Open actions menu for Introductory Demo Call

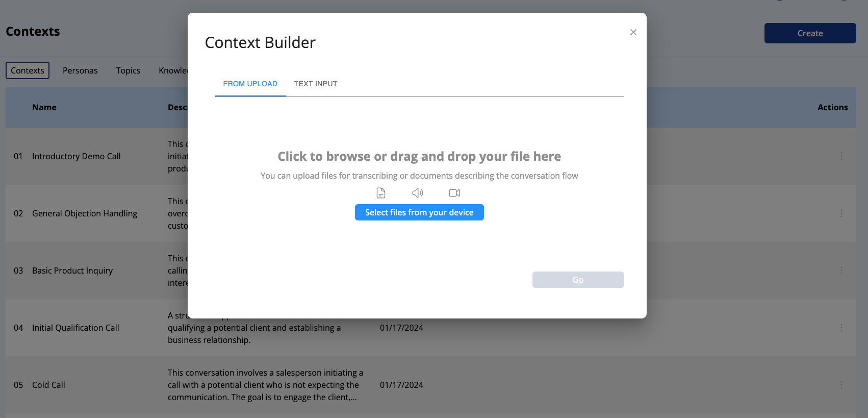click(x=841, y=156)
